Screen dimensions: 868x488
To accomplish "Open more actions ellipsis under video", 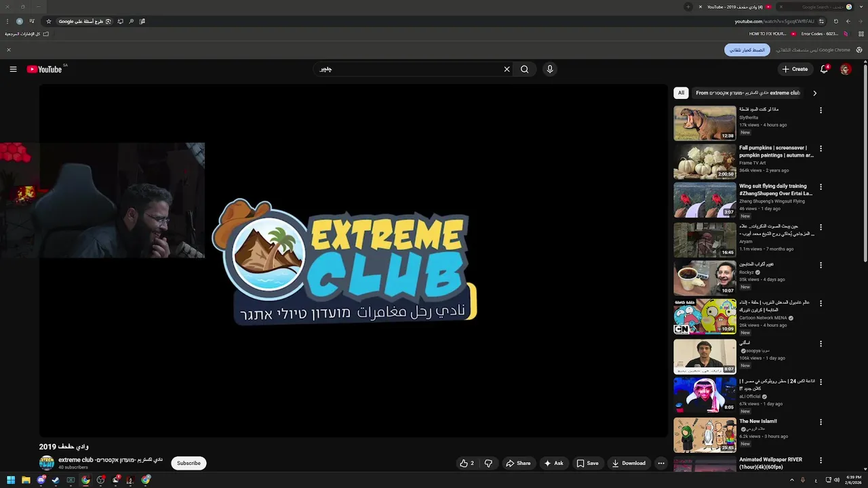I will 661,464.
